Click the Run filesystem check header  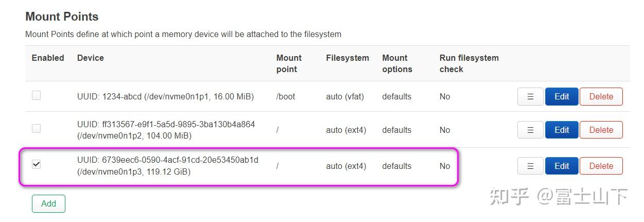(469, 63)
